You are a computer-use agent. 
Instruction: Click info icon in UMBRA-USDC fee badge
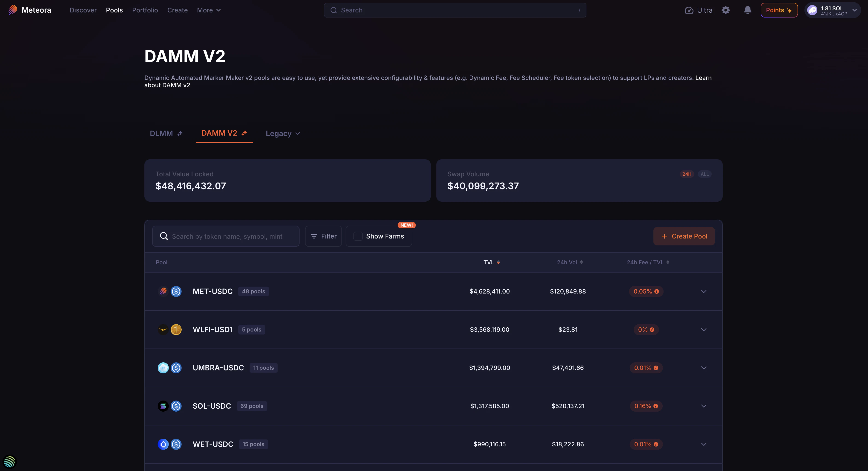point(656,368)
